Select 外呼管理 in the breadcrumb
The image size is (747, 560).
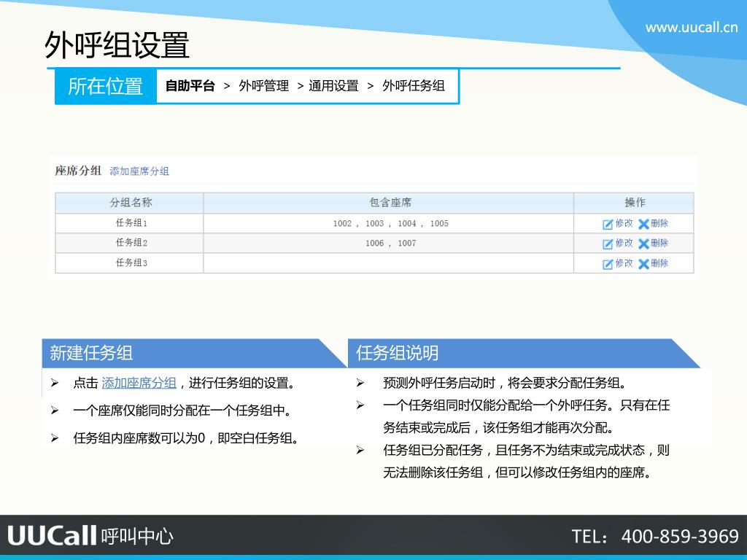pos(263,86)
